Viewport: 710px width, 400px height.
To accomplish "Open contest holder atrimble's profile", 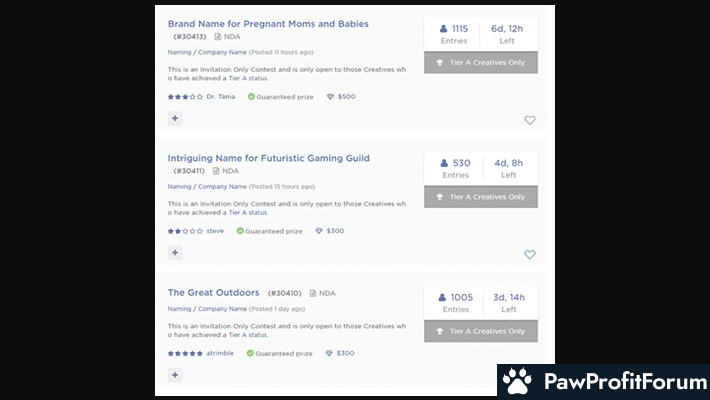I will [x=219, y=353].
